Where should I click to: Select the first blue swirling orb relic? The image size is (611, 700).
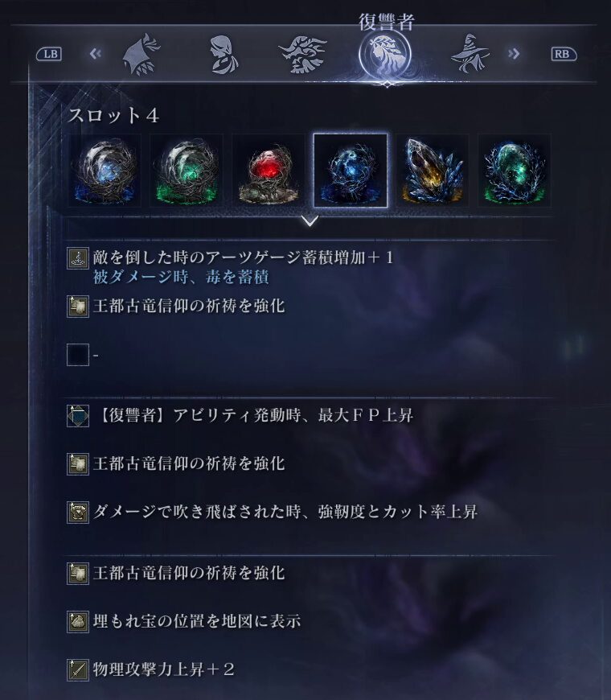tap(105, 171)
